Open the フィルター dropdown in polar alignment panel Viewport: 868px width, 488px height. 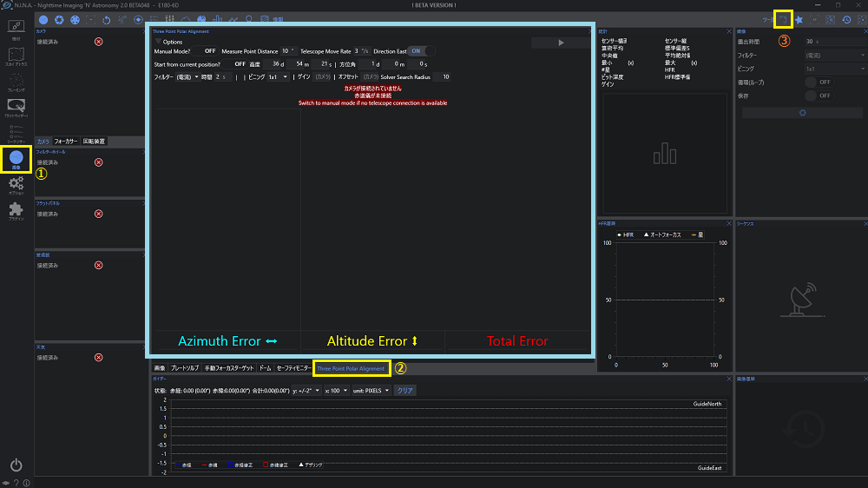click(187, 77)
